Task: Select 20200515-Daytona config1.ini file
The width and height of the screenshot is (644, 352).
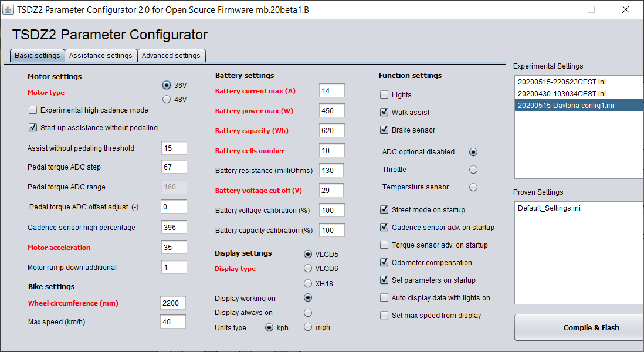Action: (579, 105)
